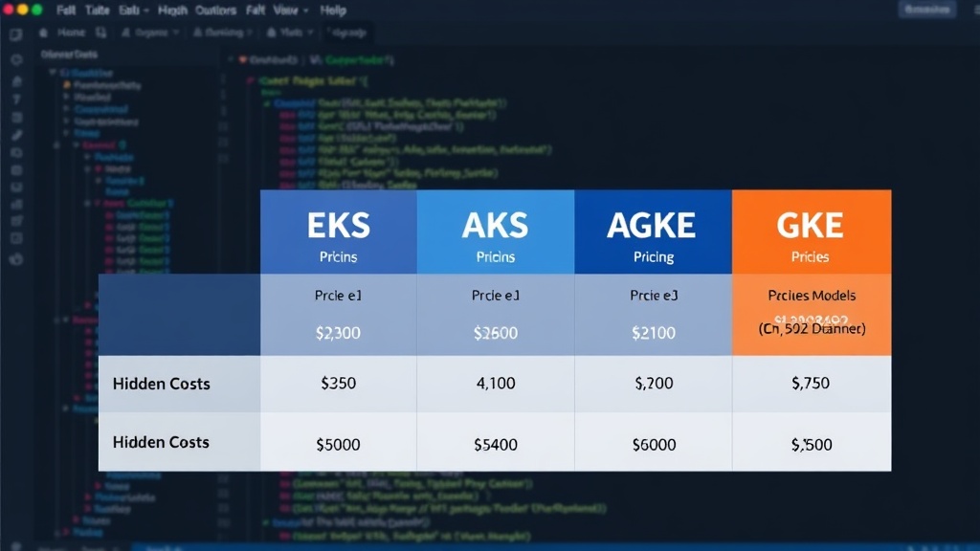Click the top-right corner header button

coord(927,10)
